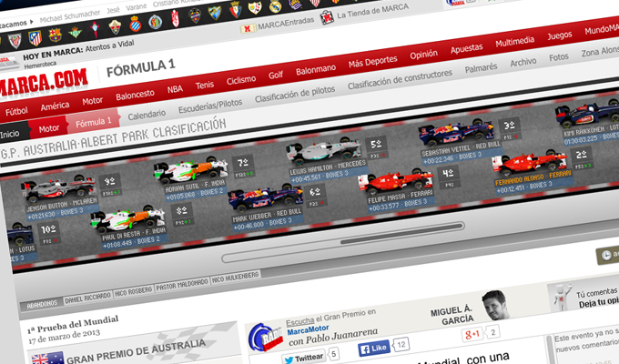Select Nico Hulkenberg in Abandonos

coord(235,278)
